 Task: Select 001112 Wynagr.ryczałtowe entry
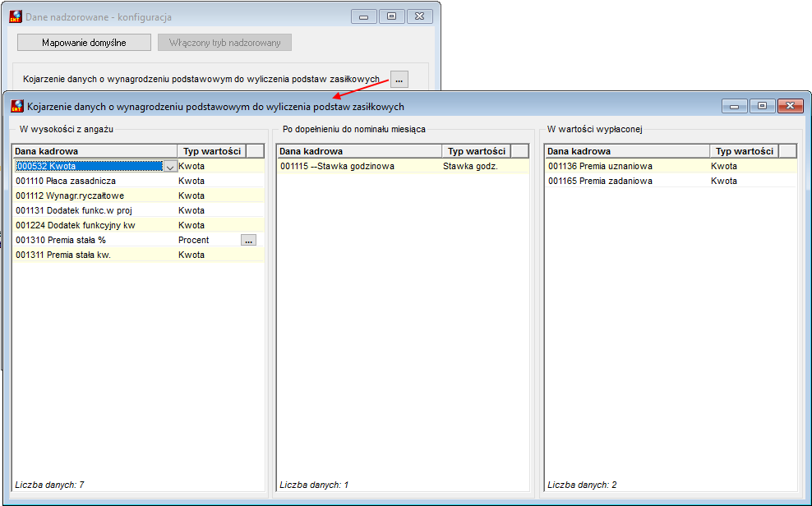pyautogui.click(x=138, y=195)
